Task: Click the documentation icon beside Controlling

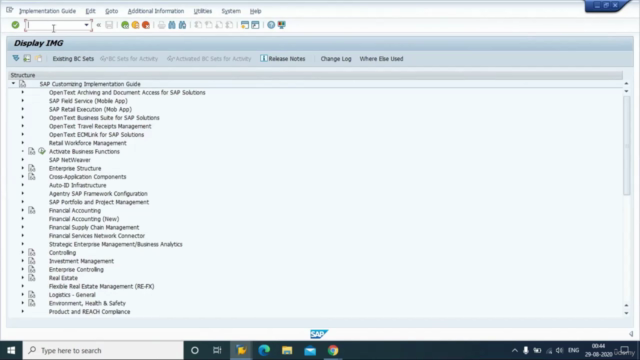Action: pyautogui.click(x=32, y=252)
